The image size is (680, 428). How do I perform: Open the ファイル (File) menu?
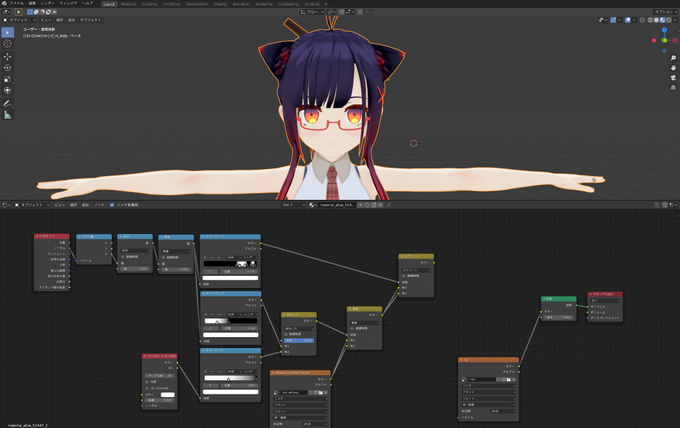(16, 3)
